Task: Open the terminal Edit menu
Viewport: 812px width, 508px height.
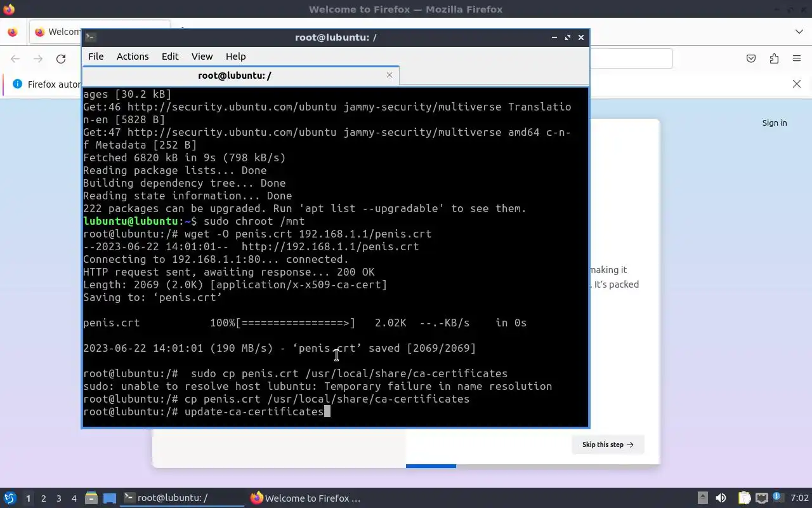Action: coord(170,57)
